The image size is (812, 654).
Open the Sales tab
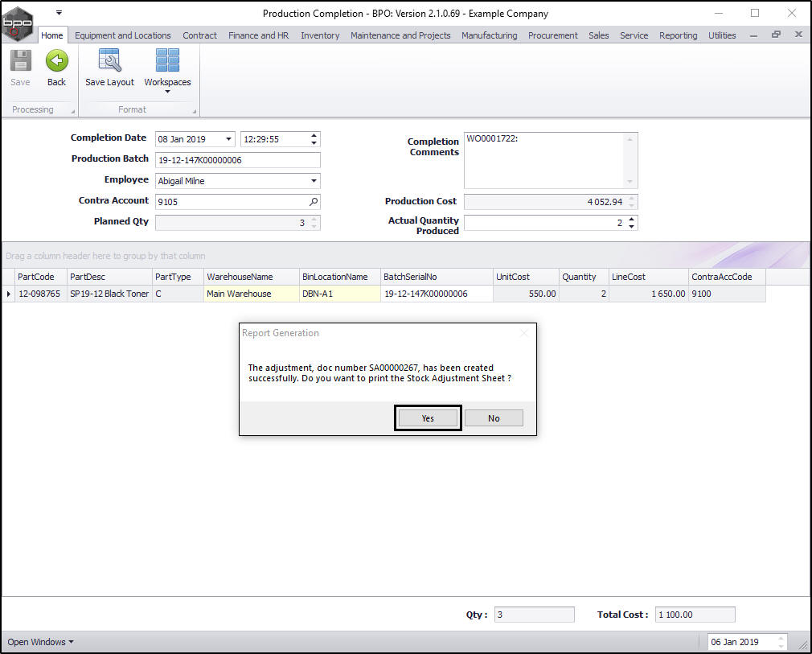point(598,35)
